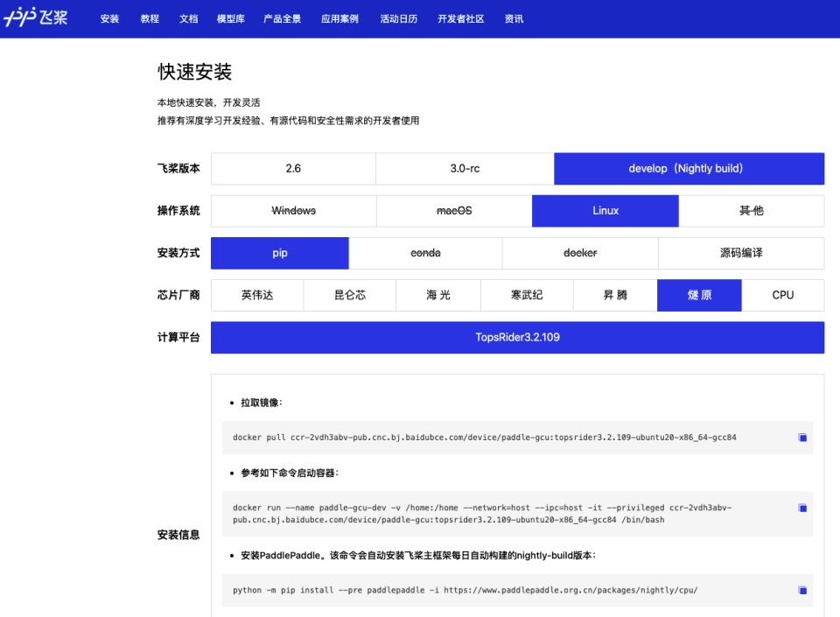
Task: Select TopsRider3.2.109 compute platform
Action: 517,338
